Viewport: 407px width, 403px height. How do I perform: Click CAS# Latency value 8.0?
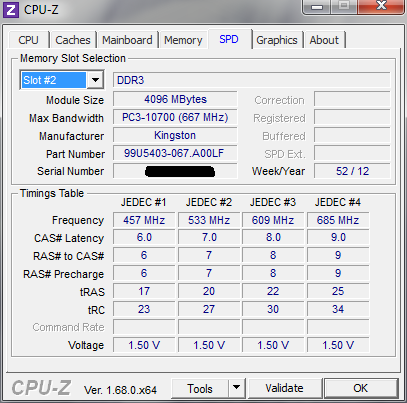[x=273, y=238]
